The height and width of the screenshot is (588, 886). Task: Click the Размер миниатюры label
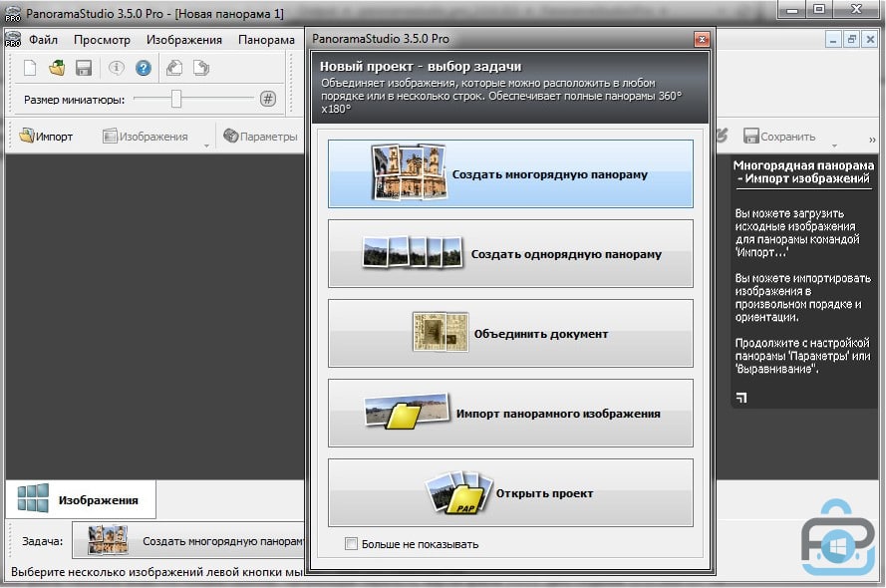tap(74, 100)
